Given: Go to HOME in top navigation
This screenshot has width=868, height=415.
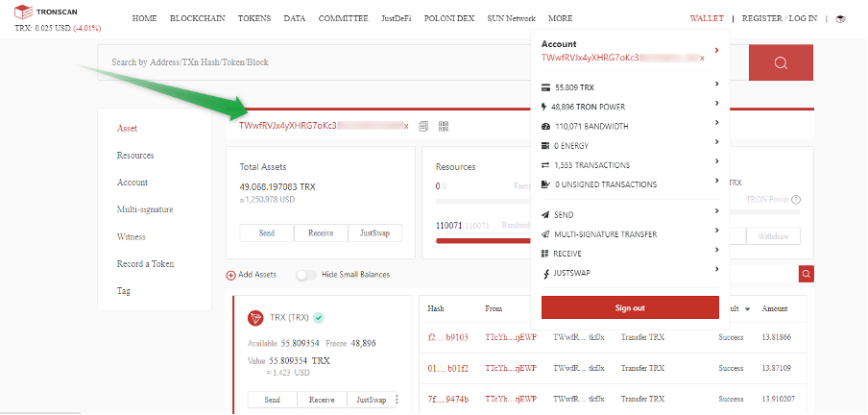Looking at the screenshot, I should click(144, 18).
